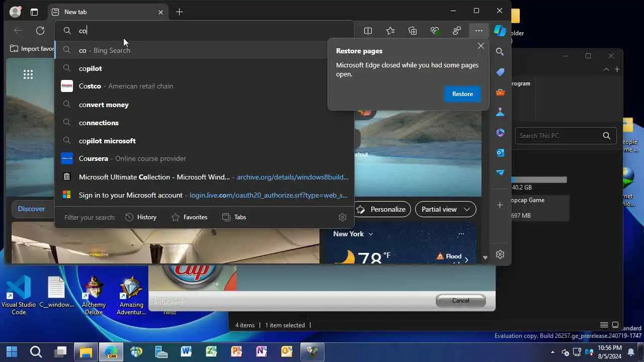644x362 pixels.
Task: Open sidebar Search tool
Action: [500, 52]
